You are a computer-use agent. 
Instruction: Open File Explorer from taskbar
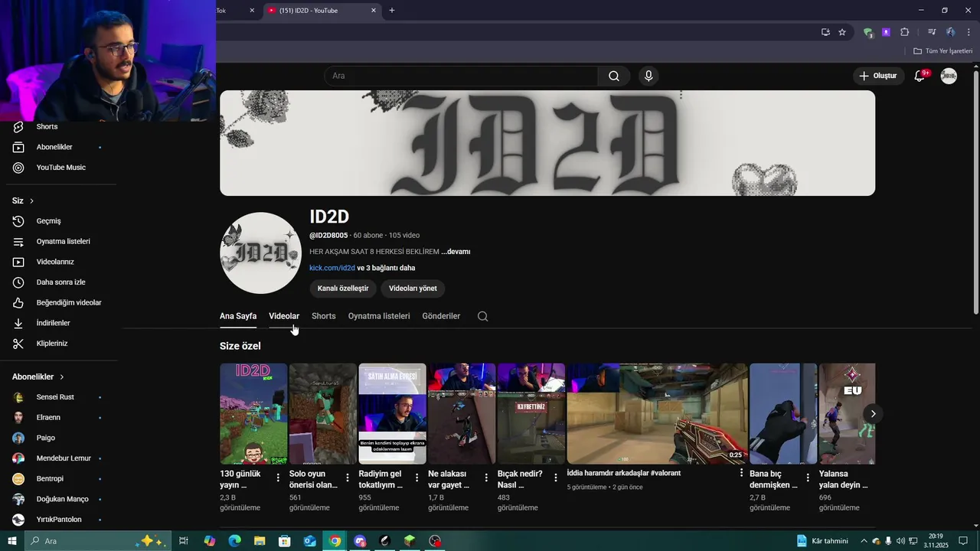pos(260,541)
